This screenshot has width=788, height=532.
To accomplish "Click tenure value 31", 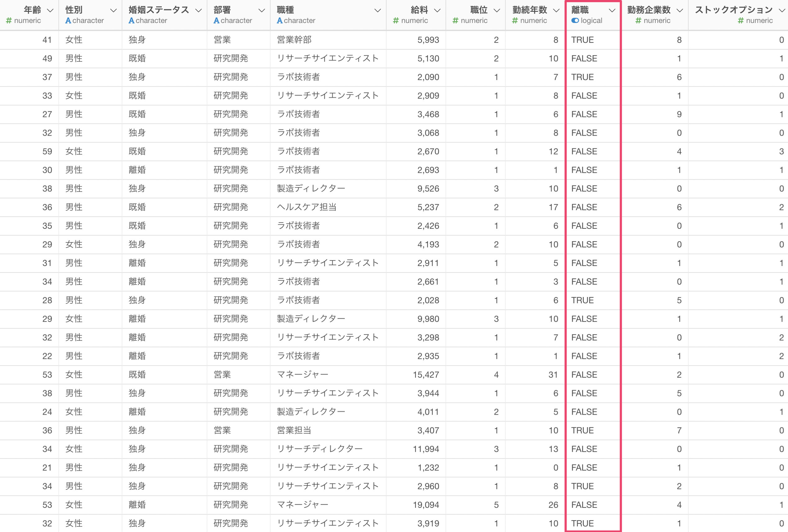I will click(x=553, y=375).
